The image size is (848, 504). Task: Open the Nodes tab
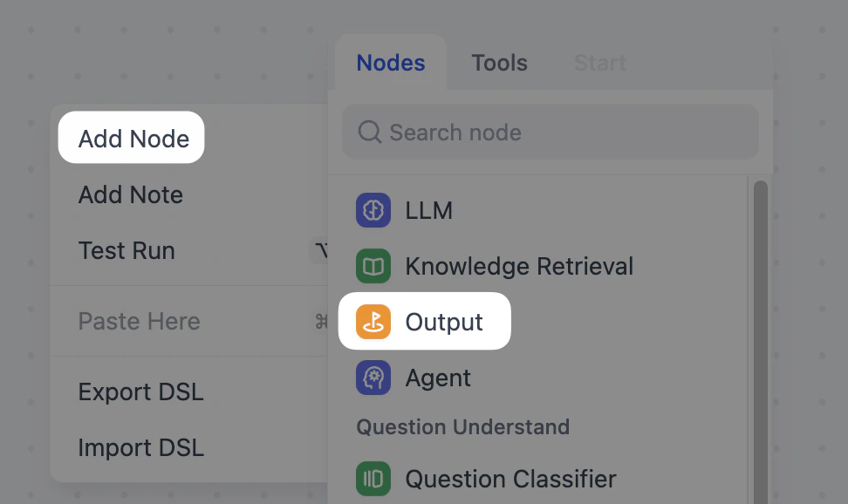390,62
